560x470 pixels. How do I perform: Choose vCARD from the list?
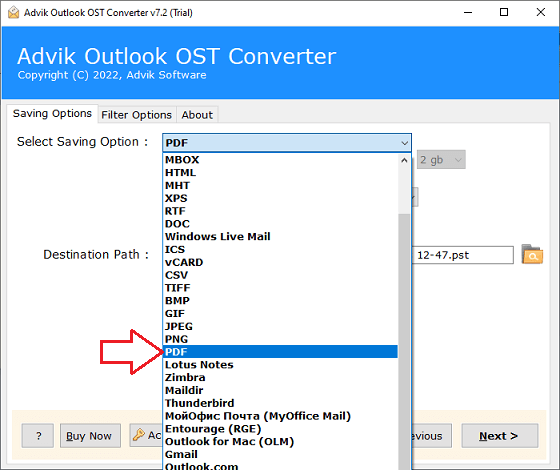coord(280,262)
